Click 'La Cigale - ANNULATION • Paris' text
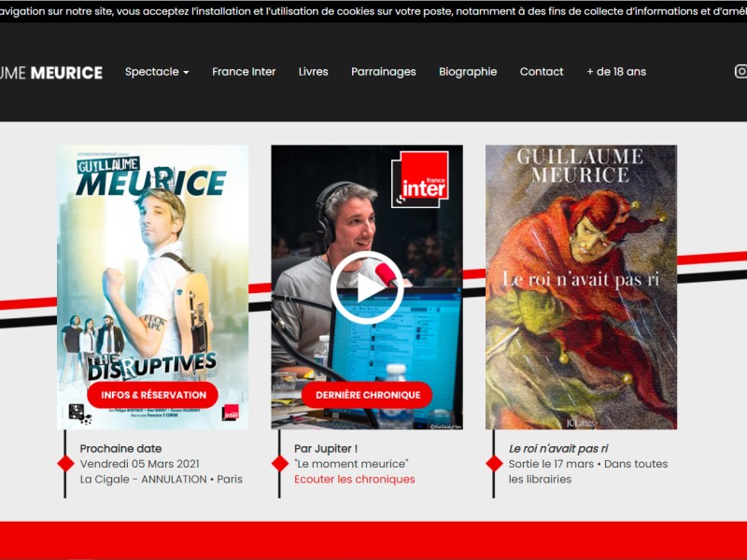Screen dimensions: 747x560 tap(161, 479)
